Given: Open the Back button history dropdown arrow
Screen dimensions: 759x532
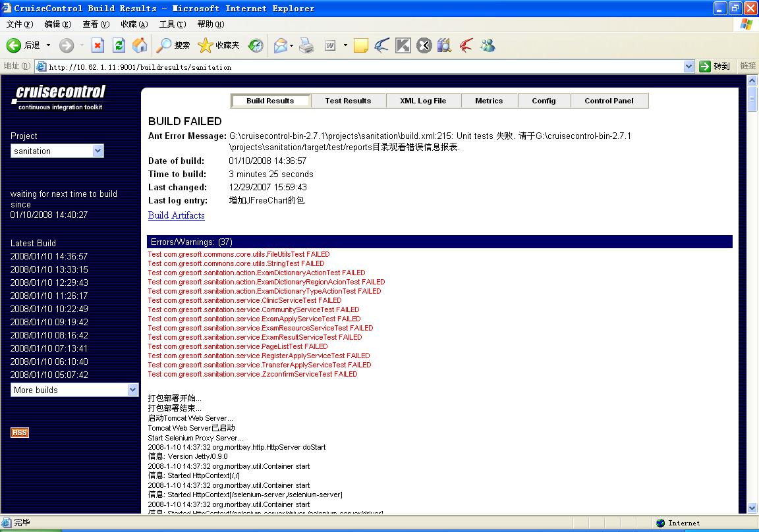Looking at the screenshot, I should pos(48,45).
